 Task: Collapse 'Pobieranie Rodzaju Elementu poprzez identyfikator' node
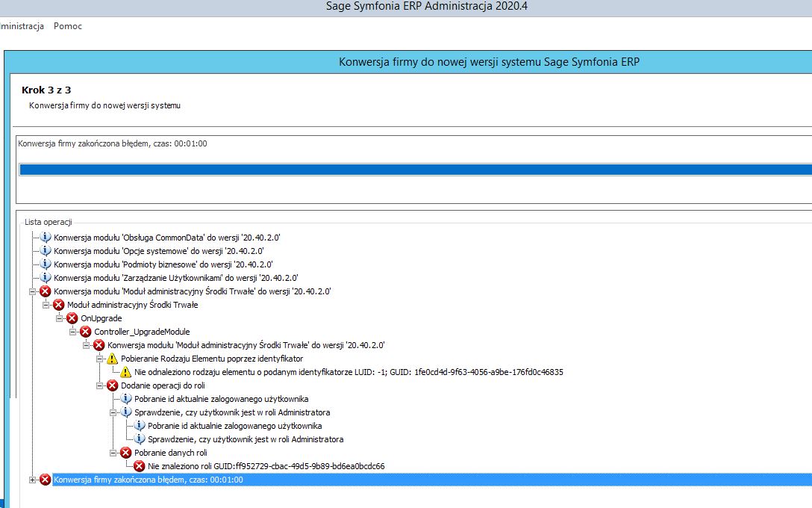coord(99,359)
